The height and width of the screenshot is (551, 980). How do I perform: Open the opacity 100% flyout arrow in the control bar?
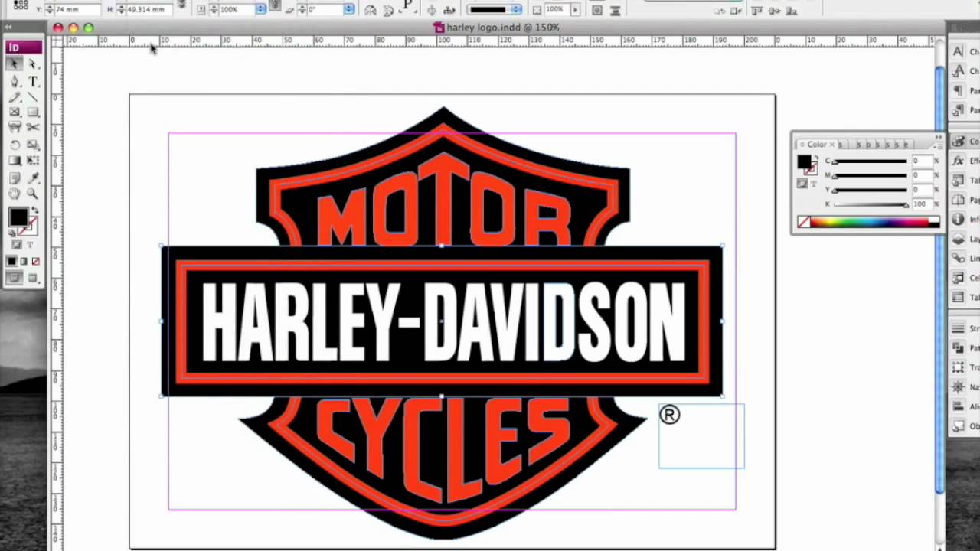click(x=576, y=9)
